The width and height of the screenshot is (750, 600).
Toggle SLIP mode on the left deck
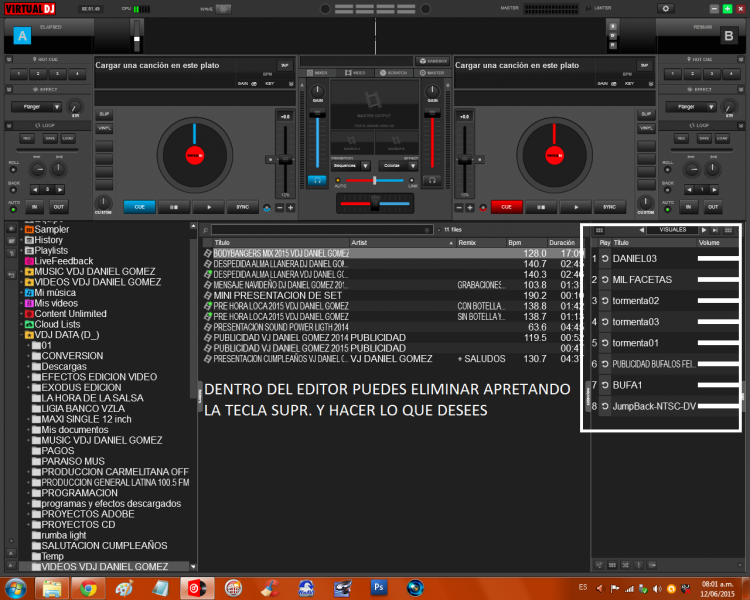pos(104,114)
